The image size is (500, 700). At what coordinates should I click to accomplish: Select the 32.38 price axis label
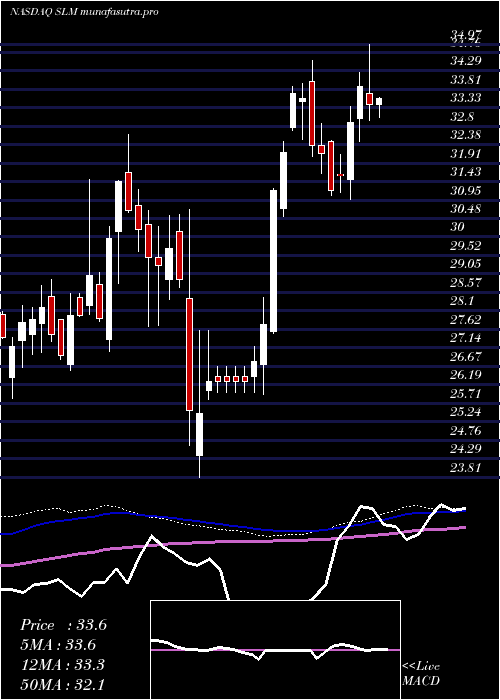point(466,135)
